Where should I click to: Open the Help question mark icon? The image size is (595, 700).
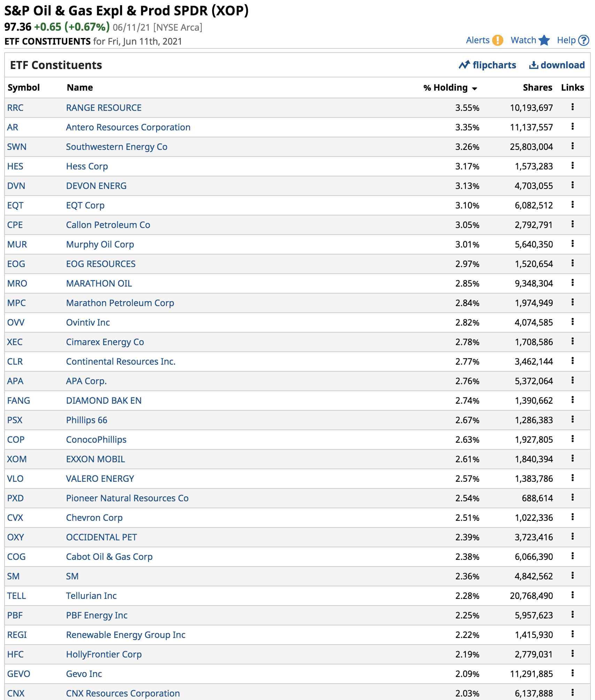click(584, 40)
